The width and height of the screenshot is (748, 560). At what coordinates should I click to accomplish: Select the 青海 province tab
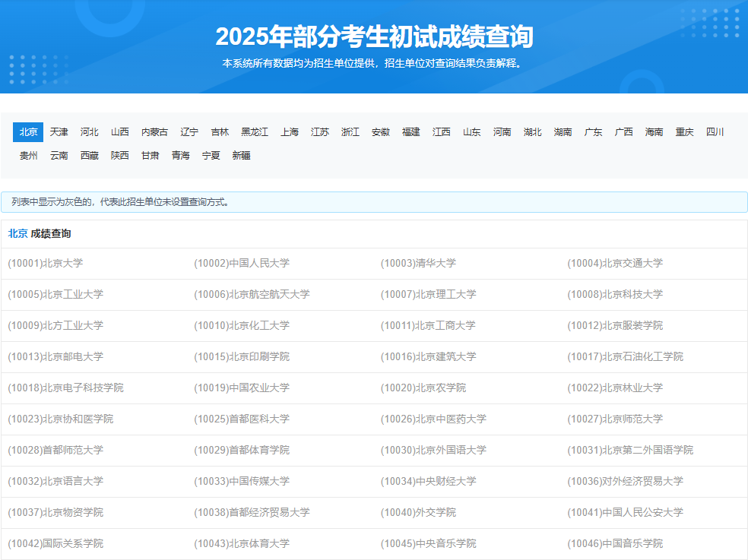[x=181, y=156]
